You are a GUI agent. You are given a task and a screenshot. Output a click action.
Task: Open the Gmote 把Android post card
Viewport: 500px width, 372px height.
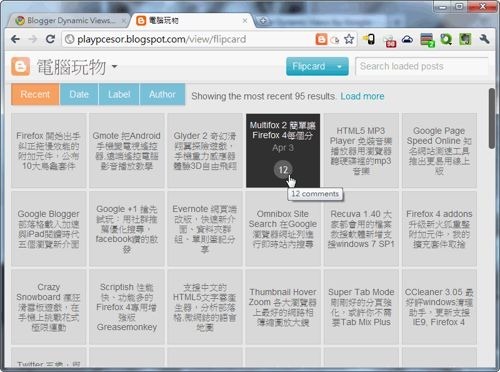point(127,151)
